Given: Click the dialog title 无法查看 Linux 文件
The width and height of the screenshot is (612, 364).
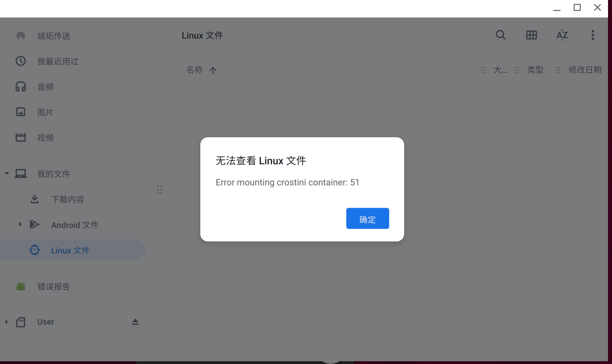Looking at the screenshot, I should click(x=261, y=161).
